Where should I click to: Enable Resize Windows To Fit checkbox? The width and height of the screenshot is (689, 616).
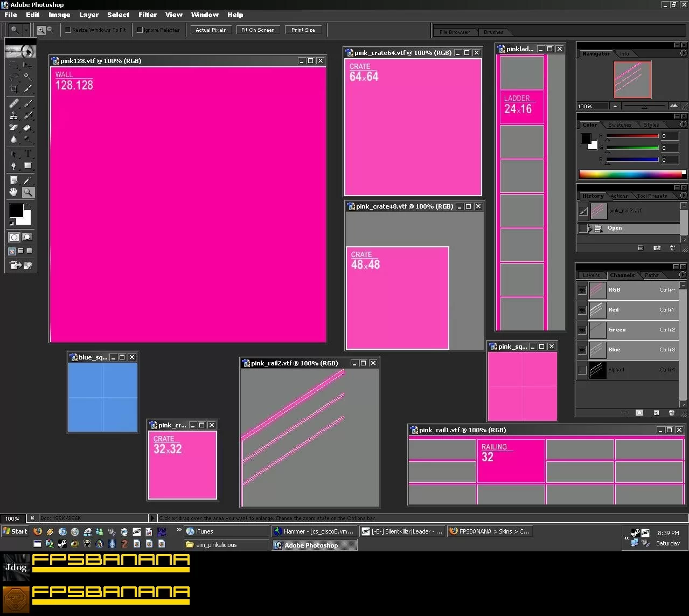click(x=68, y=30)
